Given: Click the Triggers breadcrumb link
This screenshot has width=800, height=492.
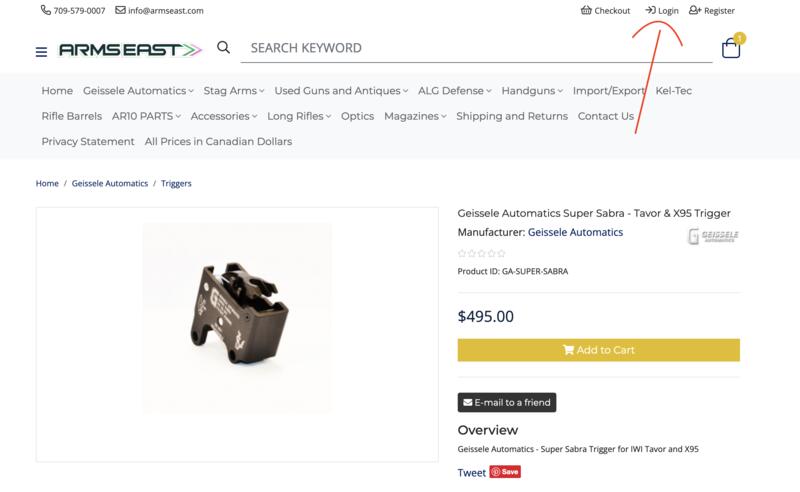Looking at the screenshot, I should [176, 184].
